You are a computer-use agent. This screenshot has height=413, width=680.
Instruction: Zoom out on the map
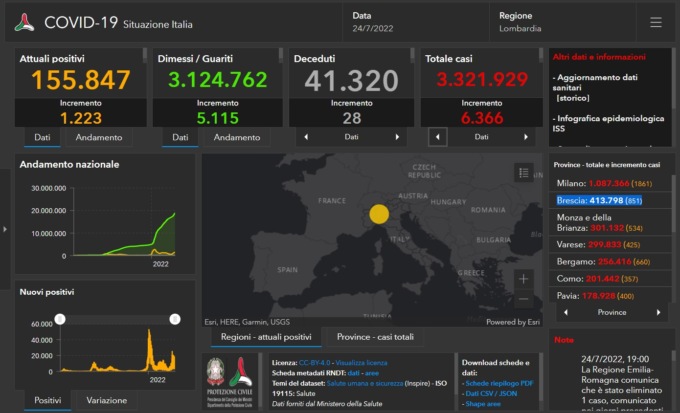(x=523, y=299)
